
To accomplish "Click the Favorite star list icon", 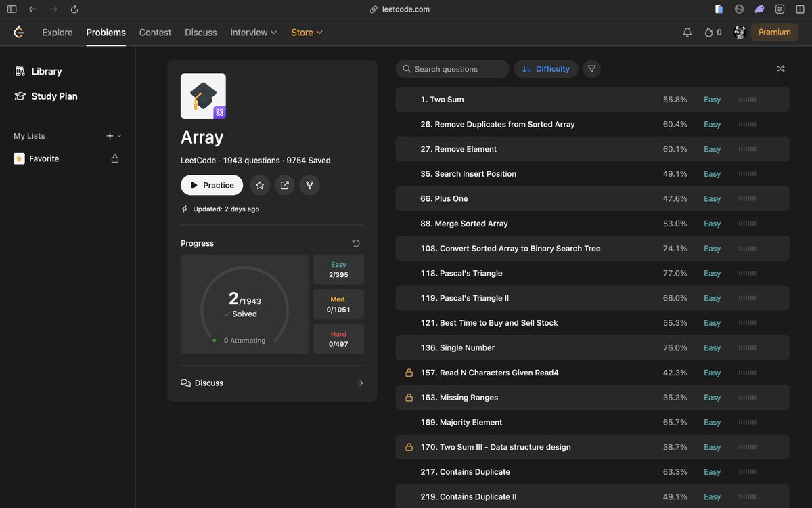I will [19, 158].
